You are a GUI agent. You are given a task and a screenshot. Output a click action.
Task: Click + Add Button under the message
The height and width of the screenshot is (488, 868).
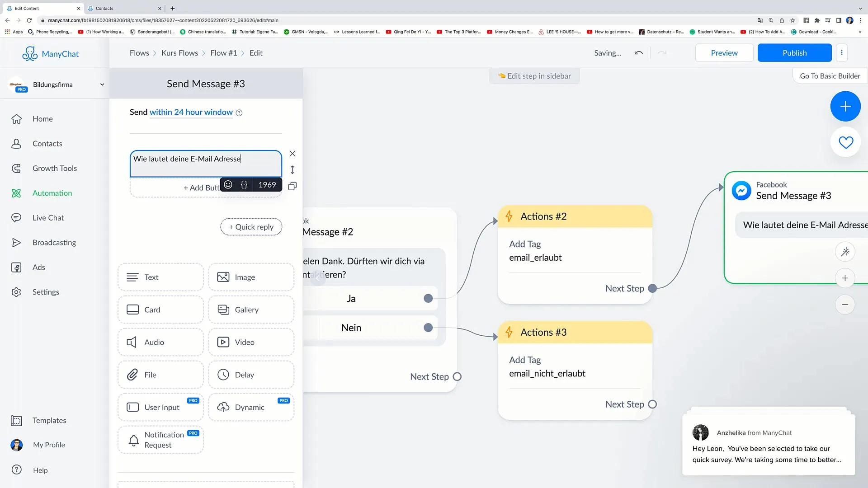click(201, 188)
